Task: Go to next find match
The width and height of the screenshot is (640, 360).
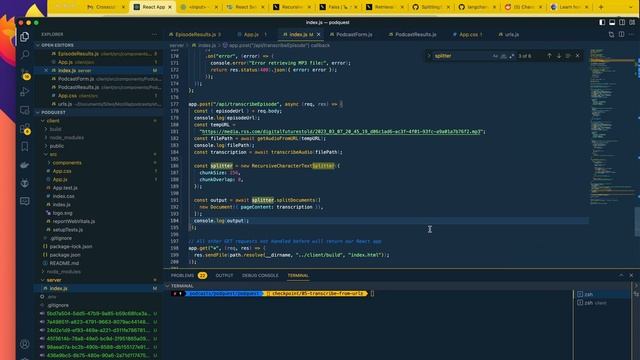Action: 559,56
